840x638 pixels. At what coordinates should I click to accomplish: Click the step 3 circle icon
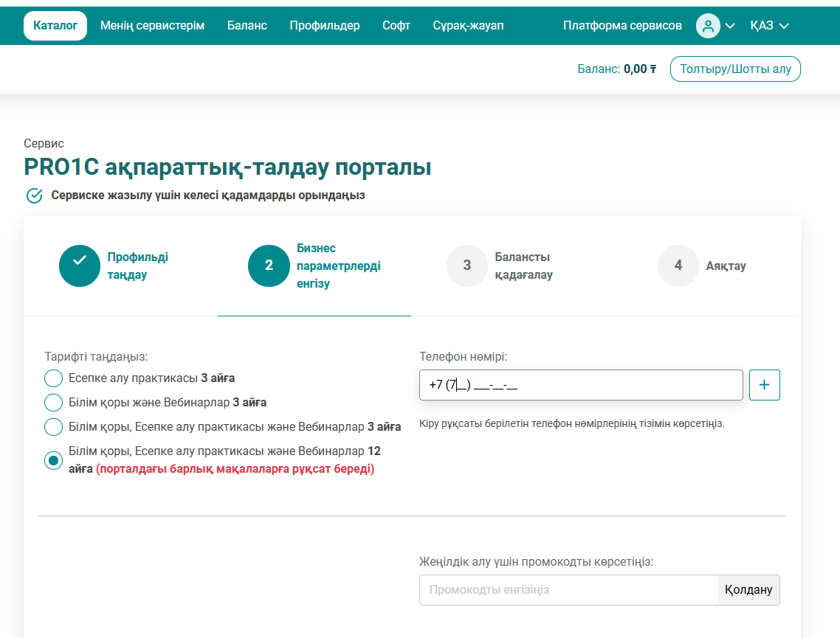tap(467, 266)
